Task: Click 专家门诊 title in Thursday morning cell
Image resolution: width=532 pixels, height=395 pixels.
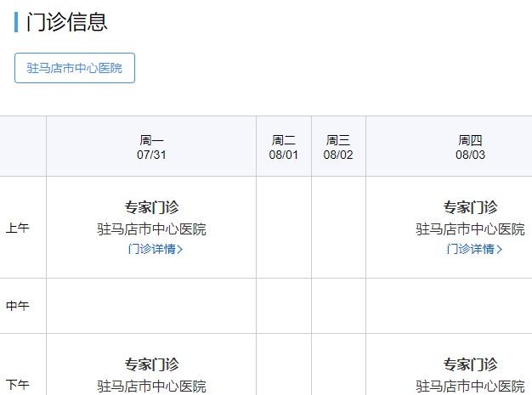Action: (x=470, y=207)
